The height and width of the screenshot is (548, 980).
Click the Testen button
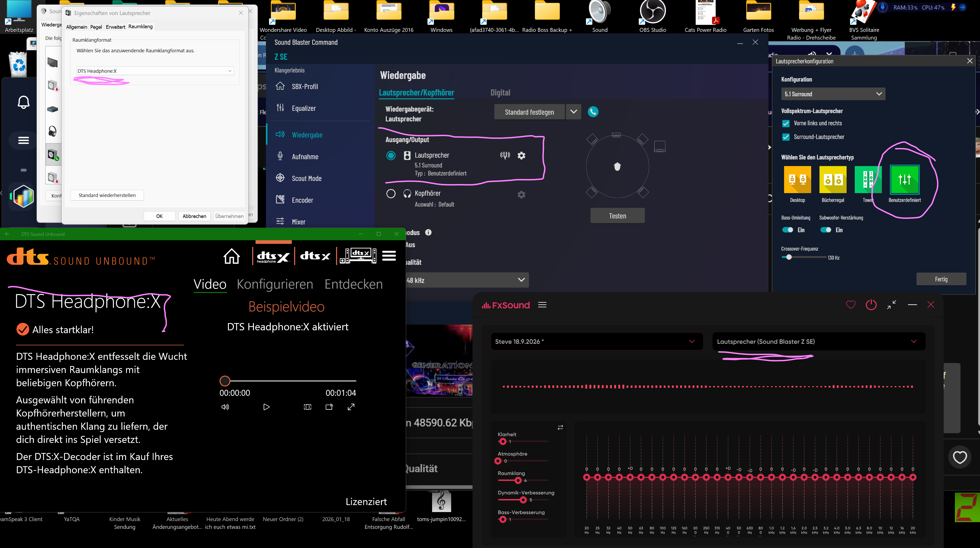point(617,216)
